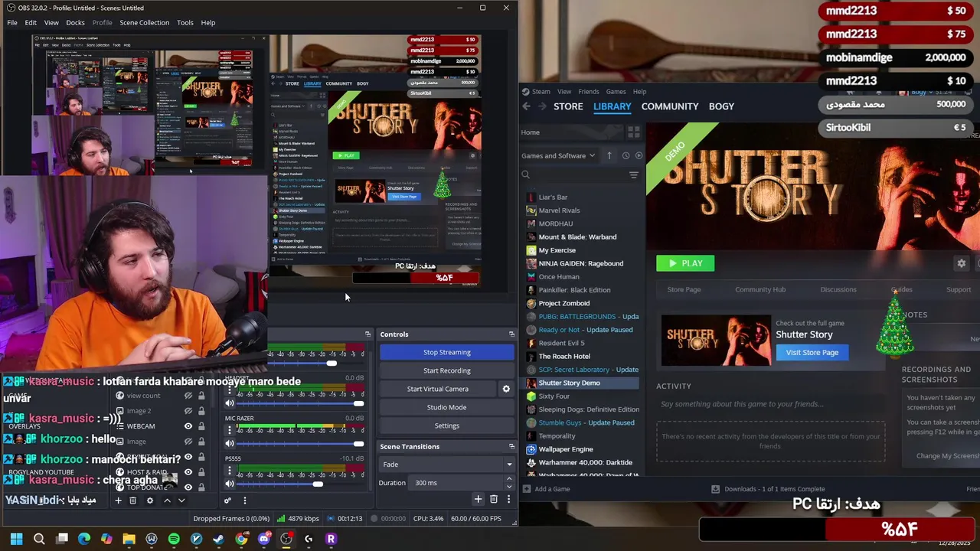The height and width of the screenshot is (551, 980).
Task: Open OBS Tools menu
Action: [185, 22]
